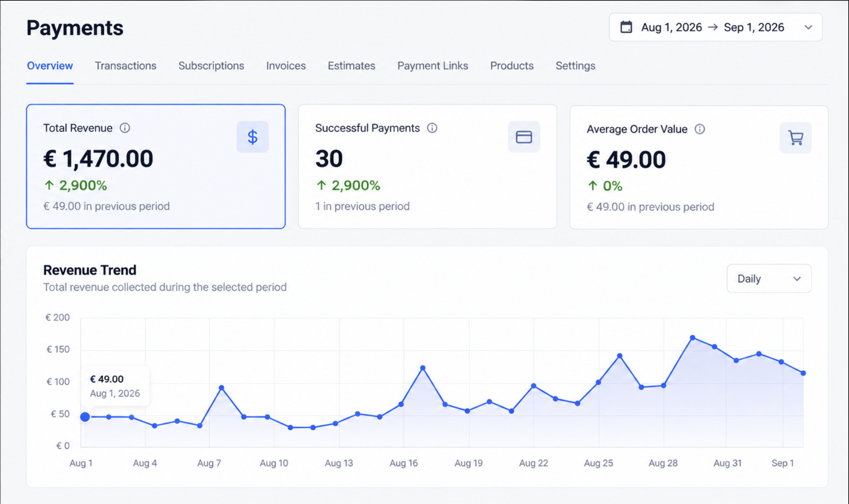The image size is (849, 504).
Task: Click the dollar sign revenue icon
Action: click(252, 137)
